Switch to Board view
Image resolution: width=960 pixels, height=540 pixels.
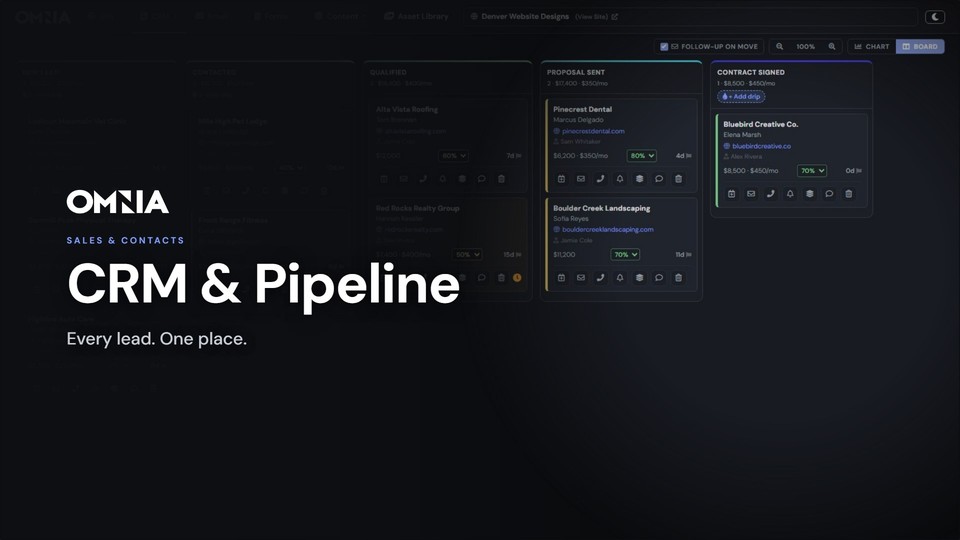tap(920, 47)
